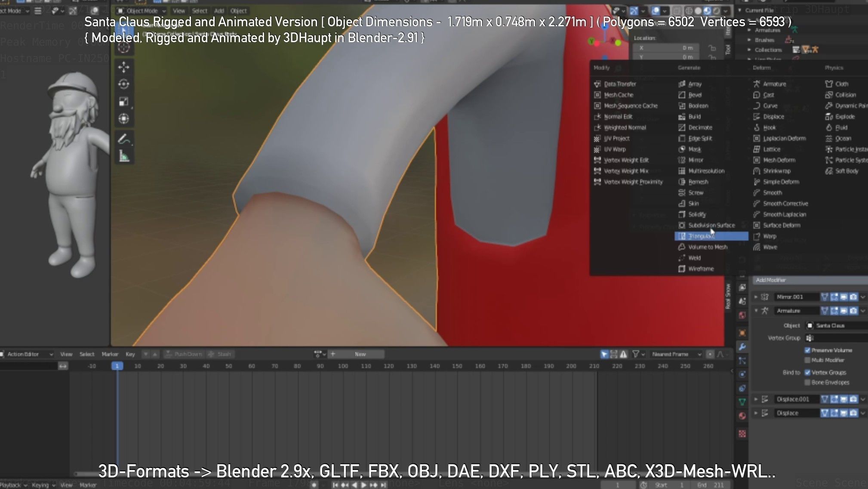868x489 pixels.
Task: Click the sync visible range arrows button
Action: [63, 366]
